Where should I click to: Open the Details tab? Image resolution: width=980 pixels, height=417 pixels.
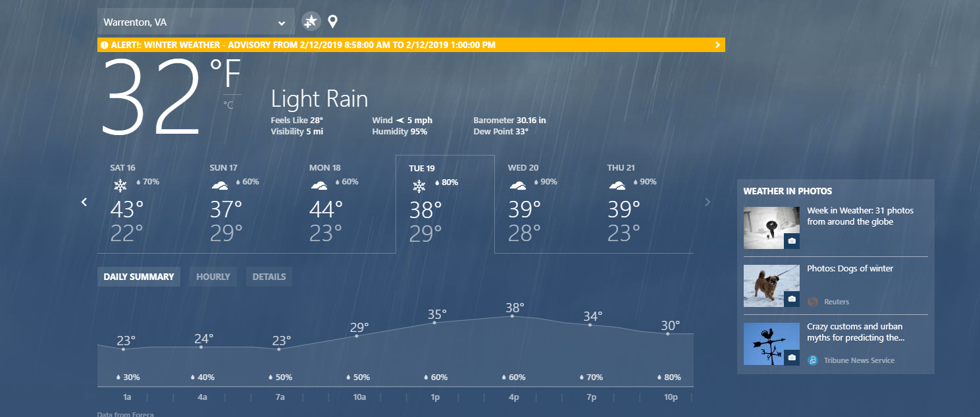[269, 277]
